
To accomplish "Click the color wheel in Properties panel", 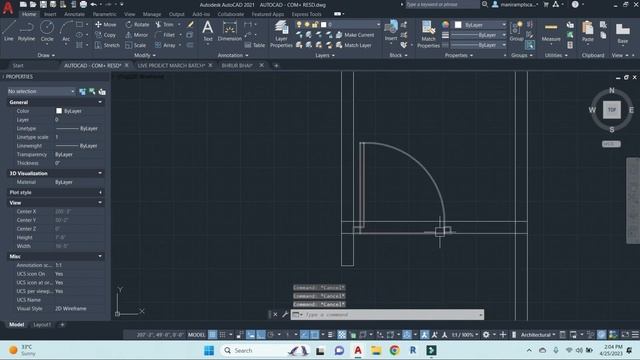I will tap(445, 25).
